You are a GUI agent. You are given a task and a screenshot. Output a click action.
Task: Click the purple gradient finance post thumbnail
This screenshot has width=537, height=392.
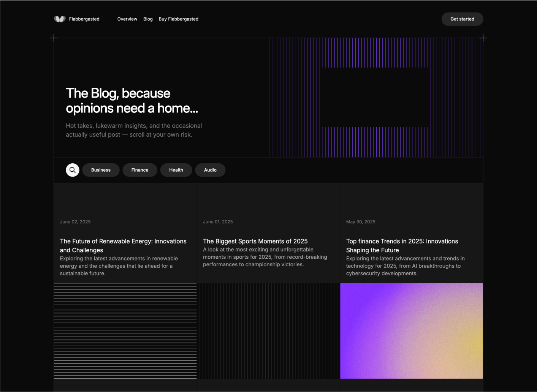click(412, 331)
